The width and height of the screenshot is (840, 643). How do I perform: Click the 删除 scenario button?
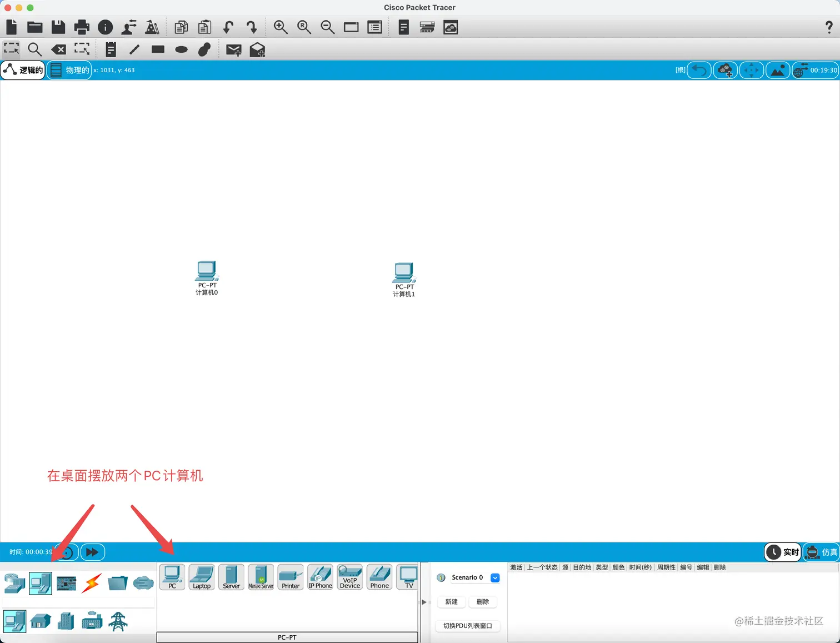click(x=483, y=602)
